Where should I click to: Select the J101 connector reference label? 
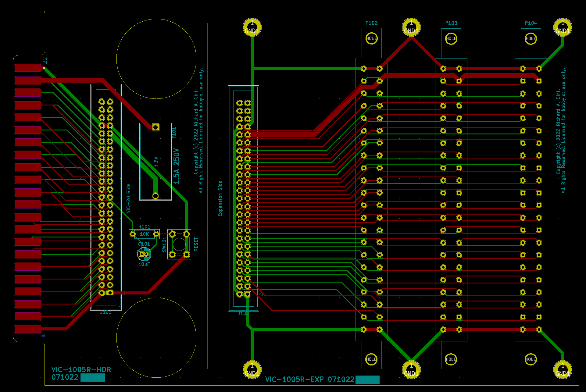[x=106, y=312]
